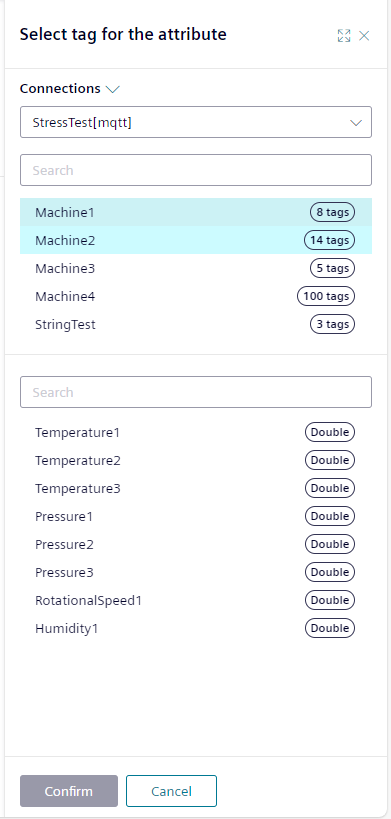Click the Confirm button

pyautogui.click(x=69, y=791)
